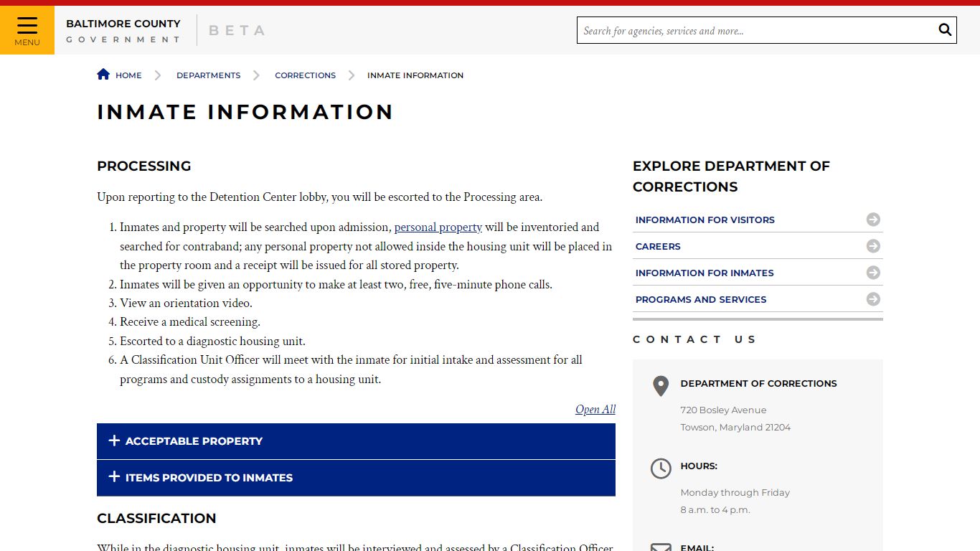Viewport: 980px width, 551px height.
Task: Click the search magnifier icon
Action: click(x=945, y=30)
